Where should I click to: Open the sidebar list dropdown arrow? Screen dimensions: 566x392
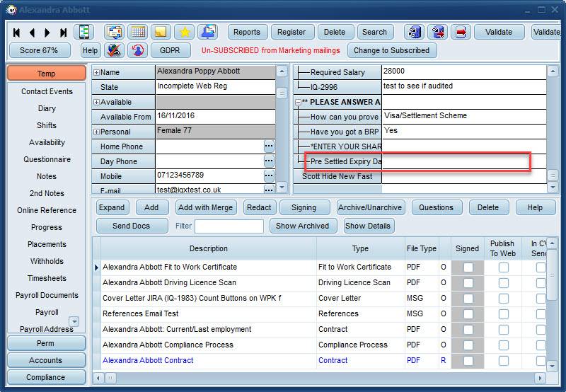74,321
